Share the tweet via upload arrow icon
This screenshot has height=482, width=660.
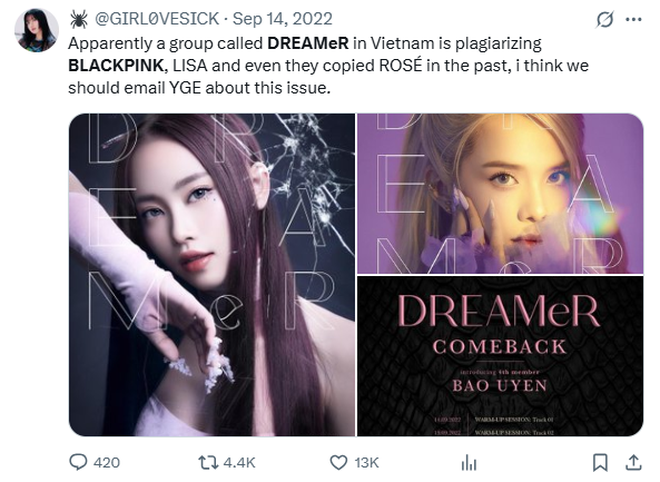[x=633, y=462]
